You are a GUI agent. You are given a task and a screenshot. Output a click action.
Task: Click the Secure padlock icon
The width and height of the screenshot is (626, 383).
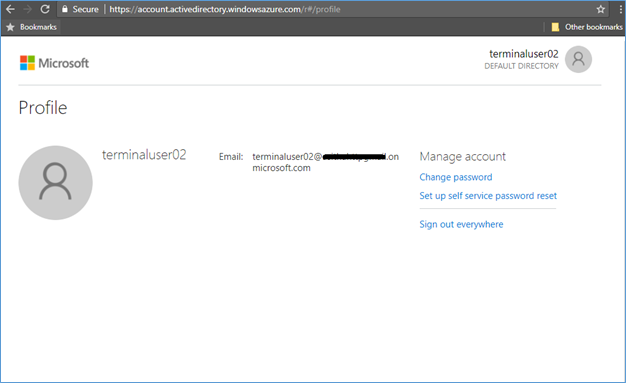[65, 9]
